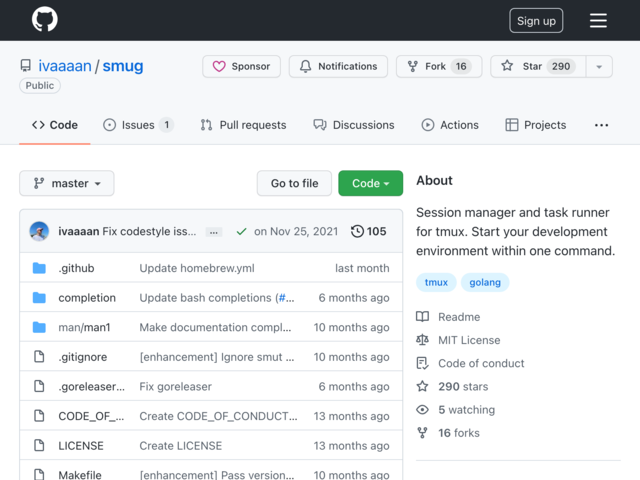Click the CODE_OF_ file icon
This screenshot has height=480, width=640.
click(x=39, y=416)
